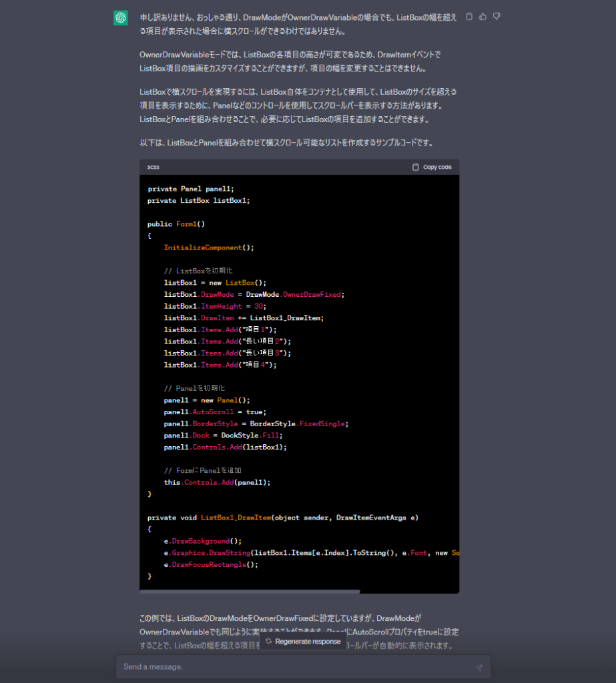Click the this.Controls.Add(panel1) line

click(218, 482)
